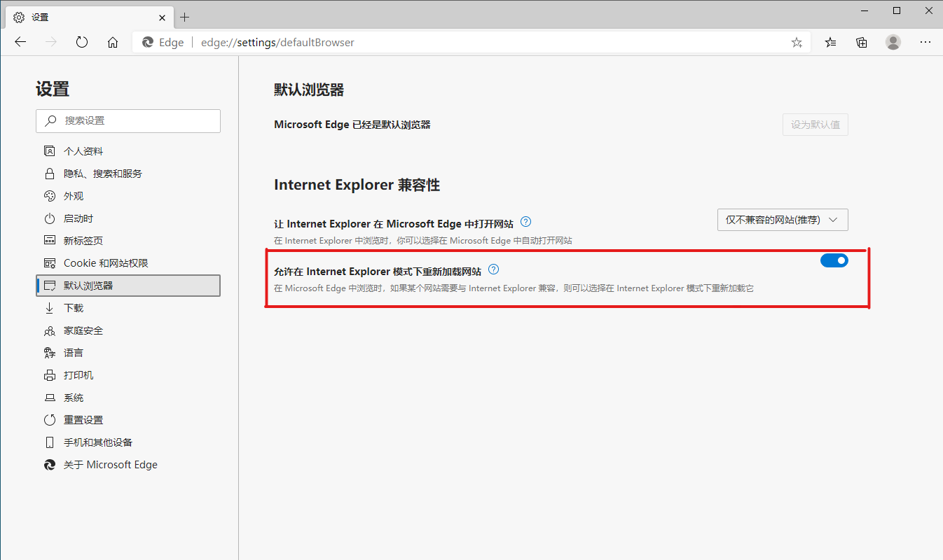This screenshot has height=560, width=943.
Task: Open 下载 settings section
Action: click(x=128, y=308)
